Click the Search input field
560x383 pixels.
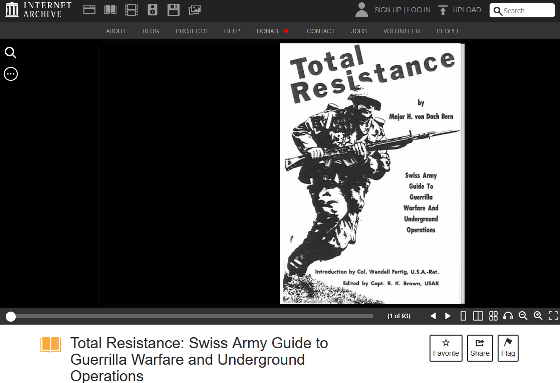pos(522,10)
